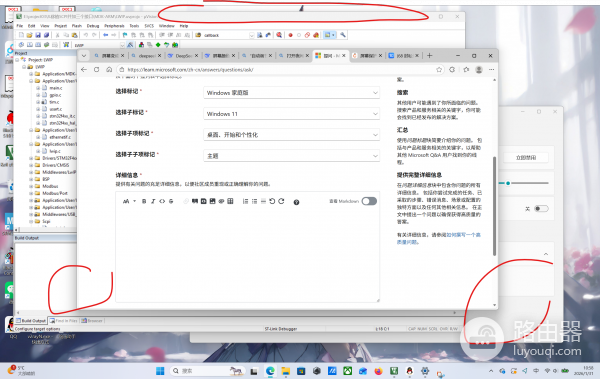Click the browser home button
Screen dimensions: 600x379
[x=109, y=70]
